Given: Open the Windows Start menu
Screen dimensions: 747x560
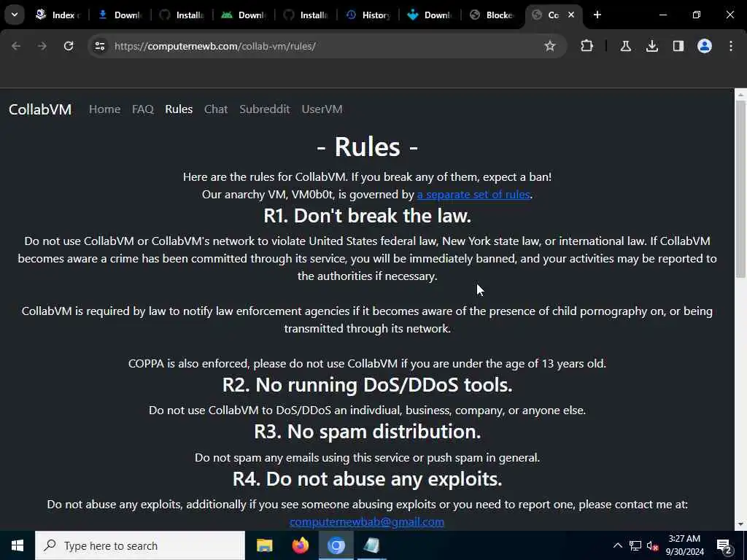Looking at the screenshot, I should pyautogui.click(x=18, y=545).
